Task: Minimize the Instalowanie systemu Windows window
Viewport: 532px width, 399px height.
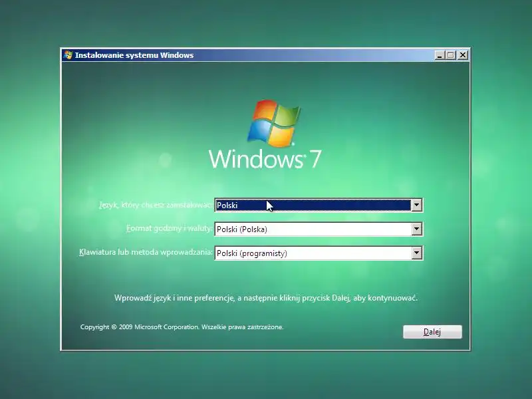Action: [x=440, y=55]
